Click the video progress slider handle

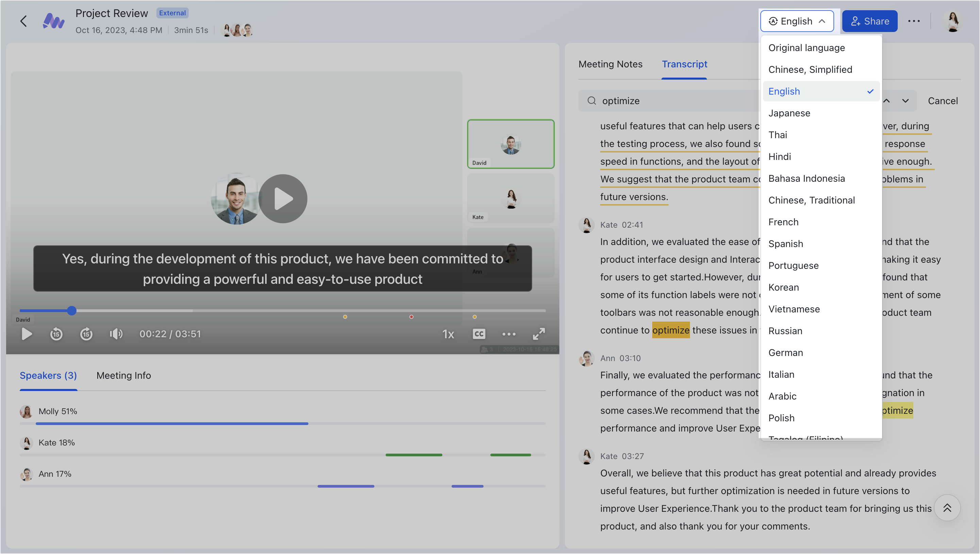coord(71,311)
